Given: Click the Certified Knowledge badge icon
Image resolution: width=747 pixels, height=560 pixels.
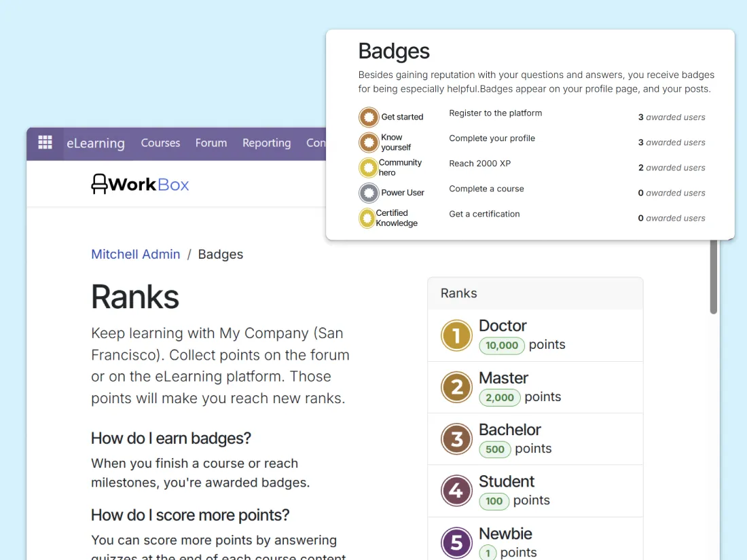Looking at the screenshot, I should [x=367, y=218].
